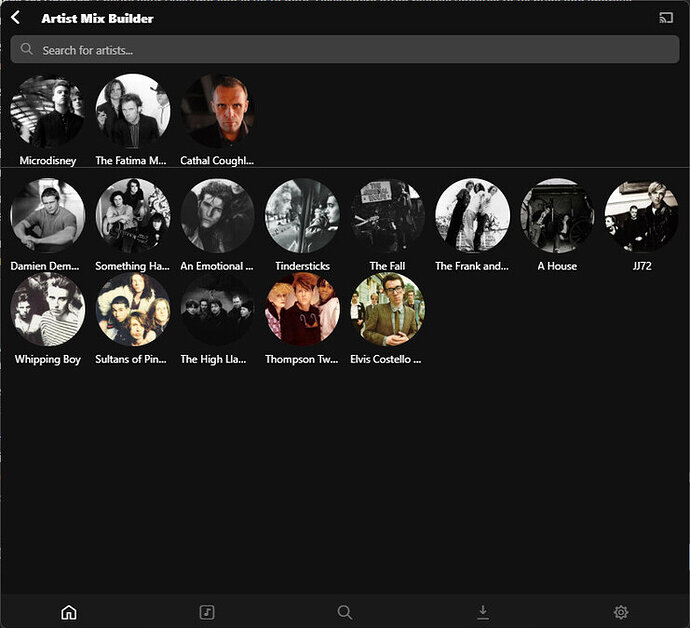Go back with the left arrow

point(15,18)
